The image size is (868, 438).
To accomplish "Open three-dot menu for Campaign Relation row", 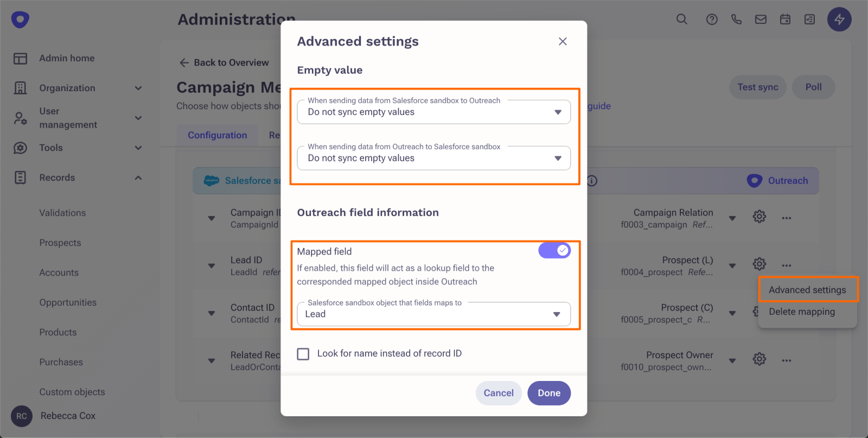I will click(x=787, y=218).
